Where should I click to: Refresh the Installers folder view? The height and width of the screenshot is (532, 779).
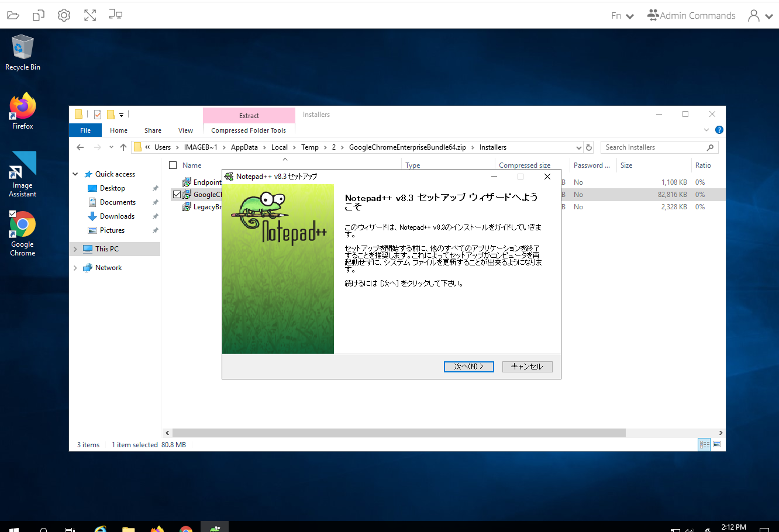(x=590, y=147)
